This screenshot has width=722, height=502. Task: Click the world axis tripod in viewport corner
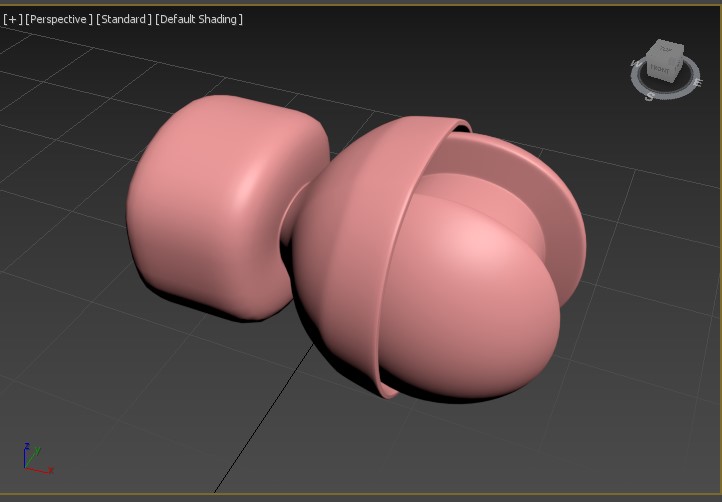34,459
